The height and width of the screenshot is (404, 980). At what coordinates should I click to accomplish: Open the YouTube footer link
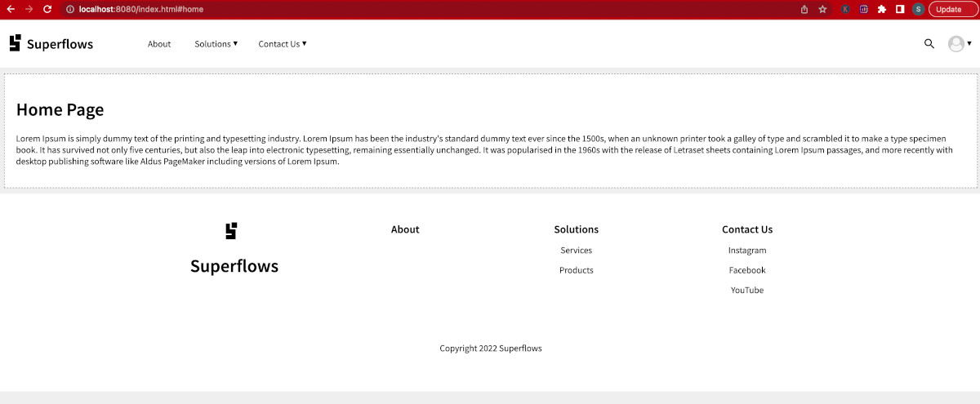747,291
